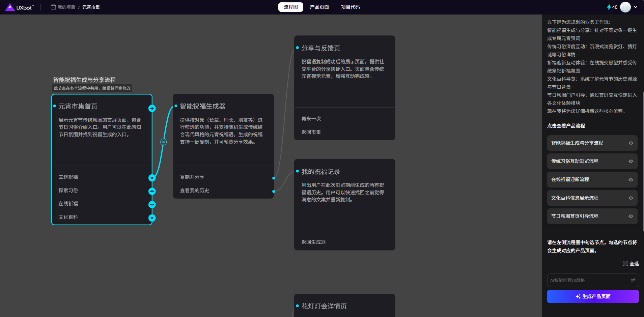The height and width of the screenshot is (317, 644).
Task: Select the 智能祝福生成器 node card
Action: click(223, 135)
